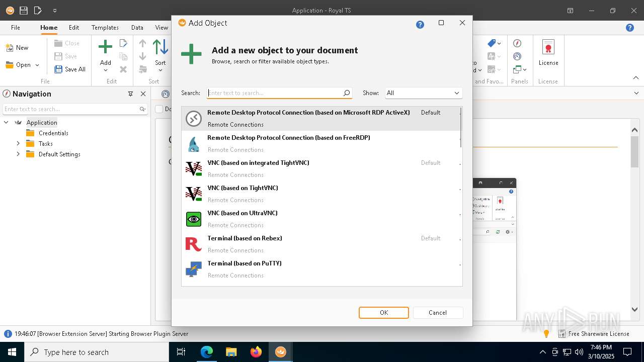
Task: Click the gauge Dashboard icon in Panels group
Action: coord(517,56)
